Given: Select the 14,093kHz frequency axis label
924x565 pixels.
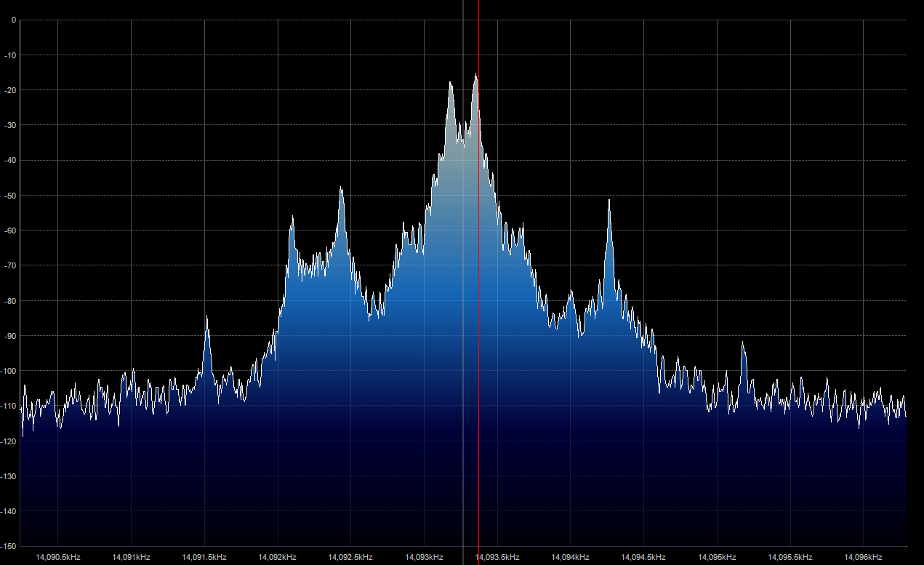Looking at the screenshot, I should pos(424,557).
